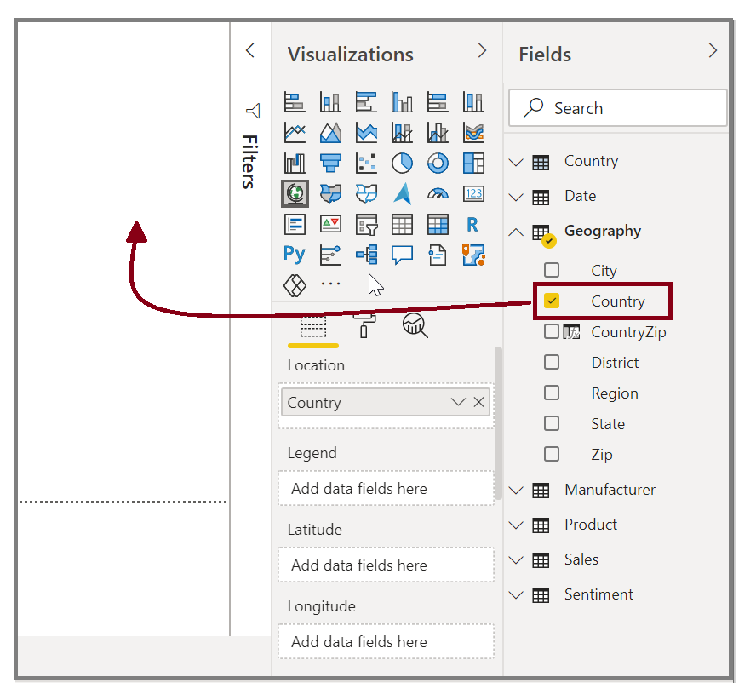Check the CountryZip field checkbox
Screen dimensions: 756x700
[552, 331]
